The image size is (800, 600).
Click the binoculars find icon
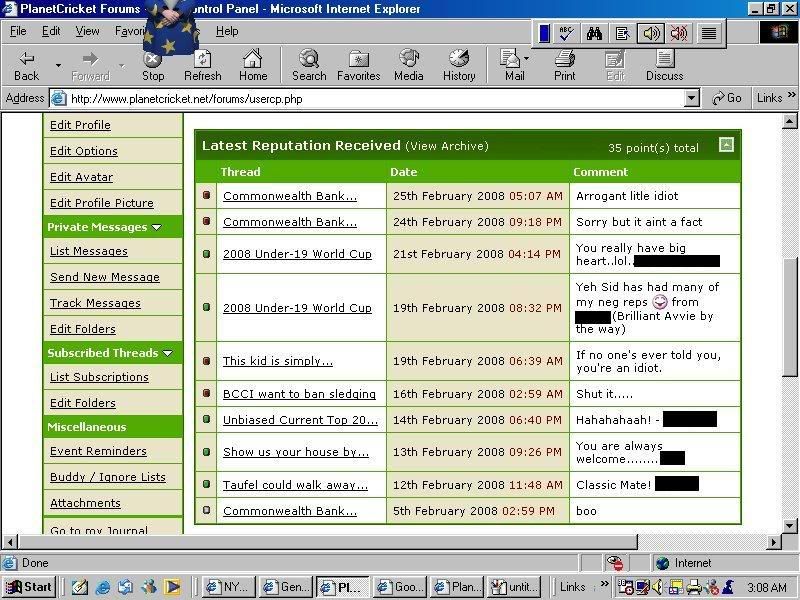tap(594, 34)
